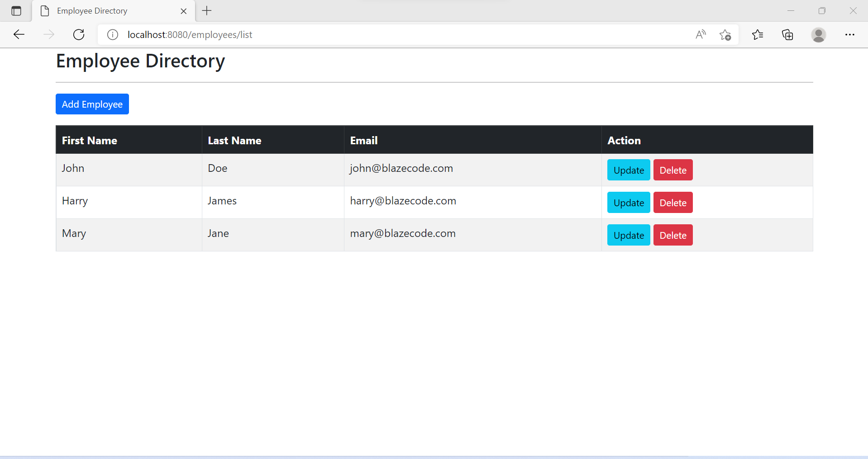
Task: Close the Employee Directory tab
Action: click(x=184, y=11)
